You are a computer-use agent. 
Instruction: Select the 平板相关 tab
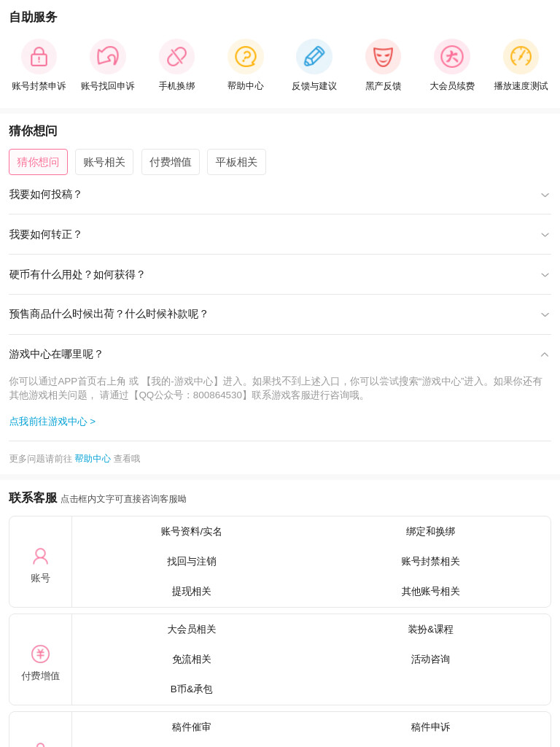pyautogui.click(x=236, y=162)
